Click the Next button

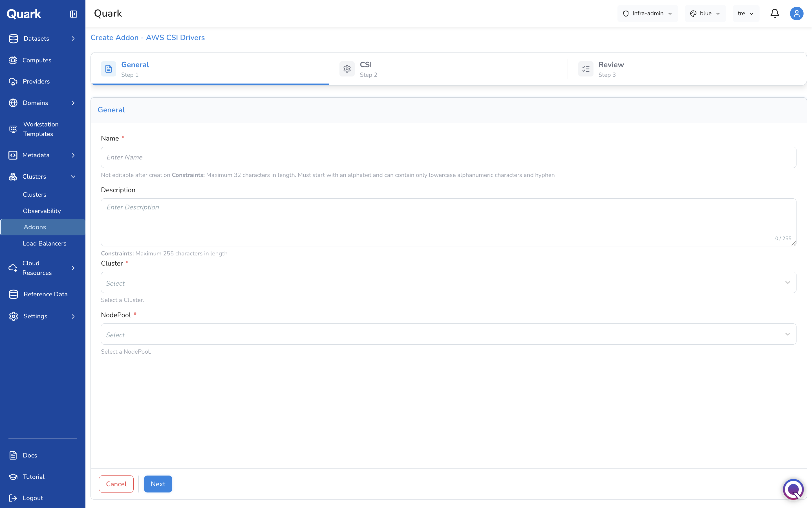(158, 484)
